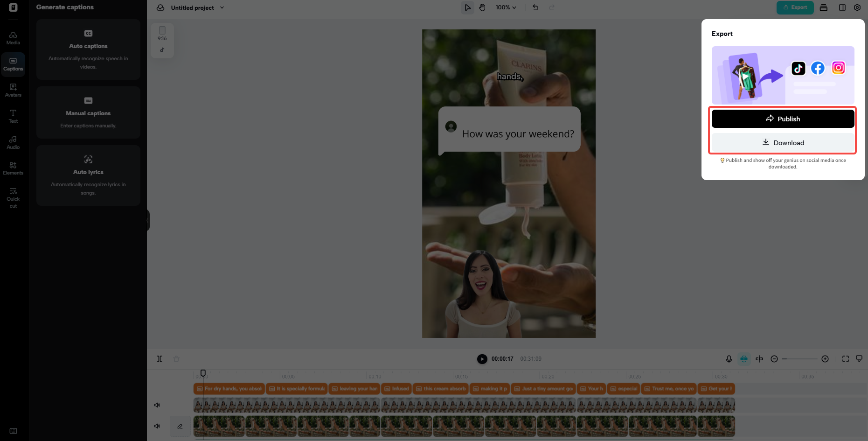Click the Split tool above the timeline
Image resolution: width=868 pixels, height=441 pixels.
[160, 358]
